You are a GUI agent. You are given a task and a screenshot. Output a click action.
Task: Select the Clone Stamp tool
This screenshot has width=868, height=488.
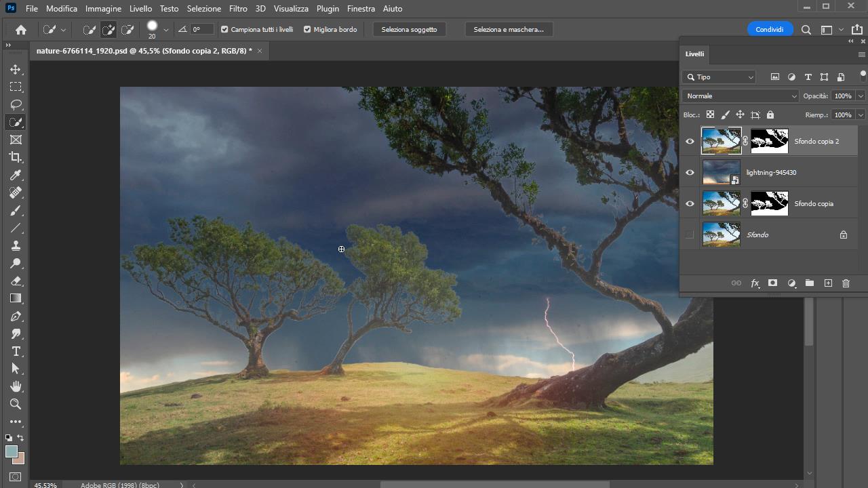tap(16, 246)
